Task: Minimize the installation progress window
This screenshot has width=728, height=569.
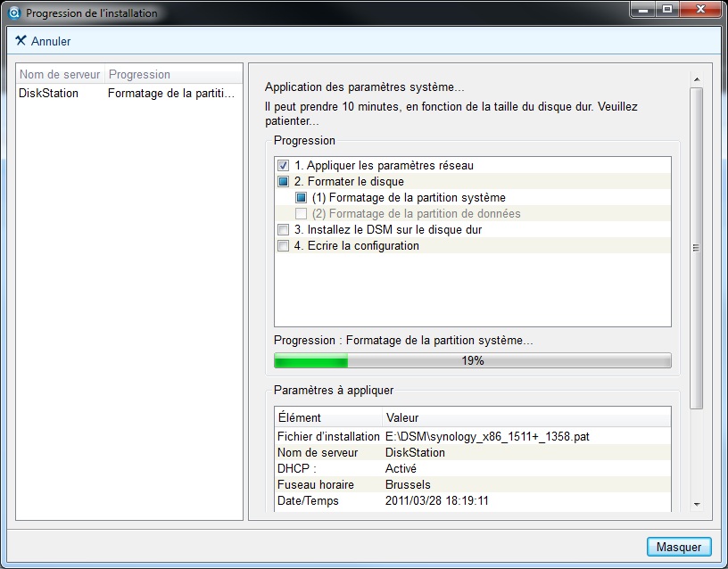Action: tap(643, 9)
